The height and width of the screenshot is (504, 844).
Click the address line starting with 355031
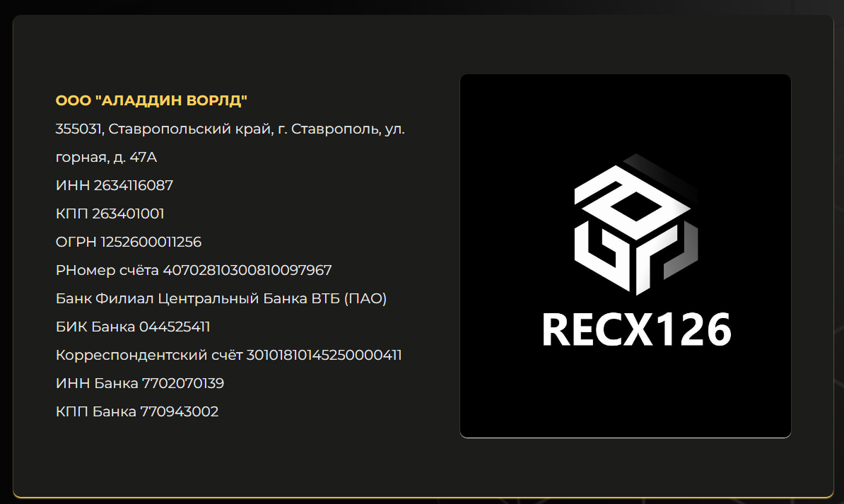pyautogui.click(x=230, y=129)
